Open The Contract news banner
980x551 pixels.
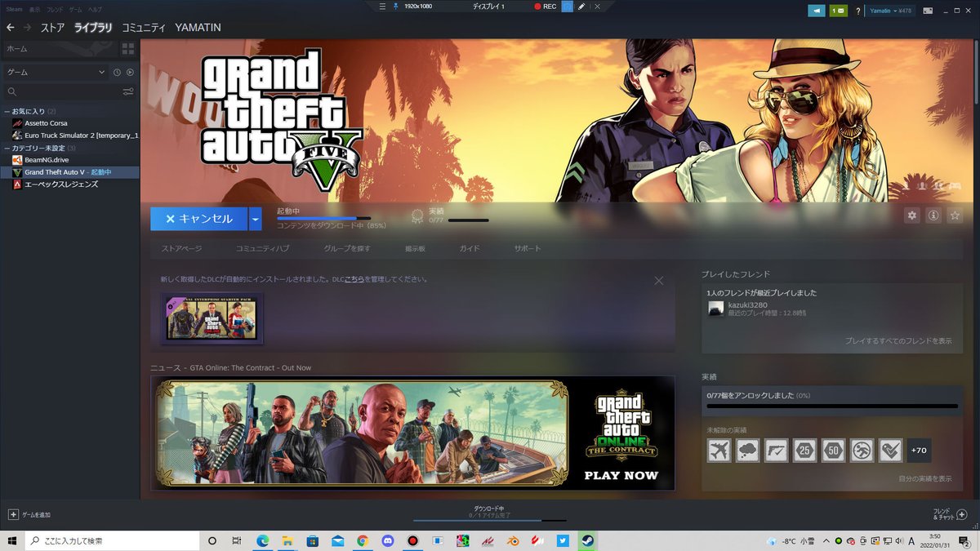413,433
